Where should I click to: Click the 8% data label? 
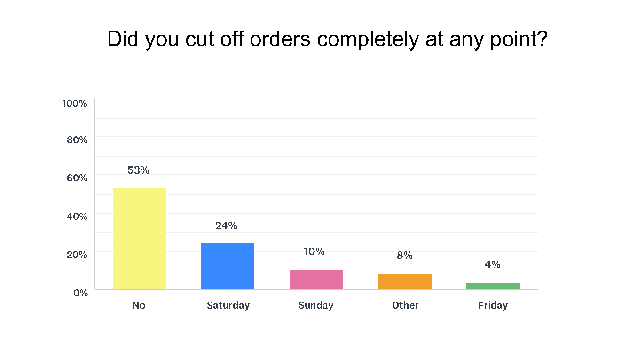pyautogui.click(x=404, y=256)
